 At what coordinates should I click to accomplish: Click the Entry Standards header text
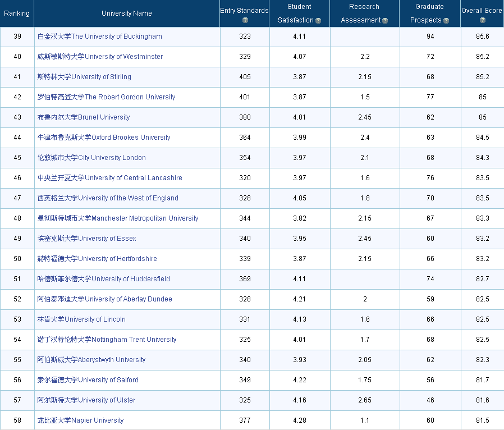244,11
